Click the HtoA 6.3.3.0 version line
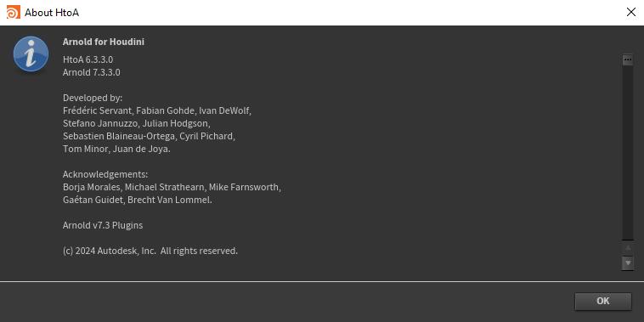 [x=88, y=59]
